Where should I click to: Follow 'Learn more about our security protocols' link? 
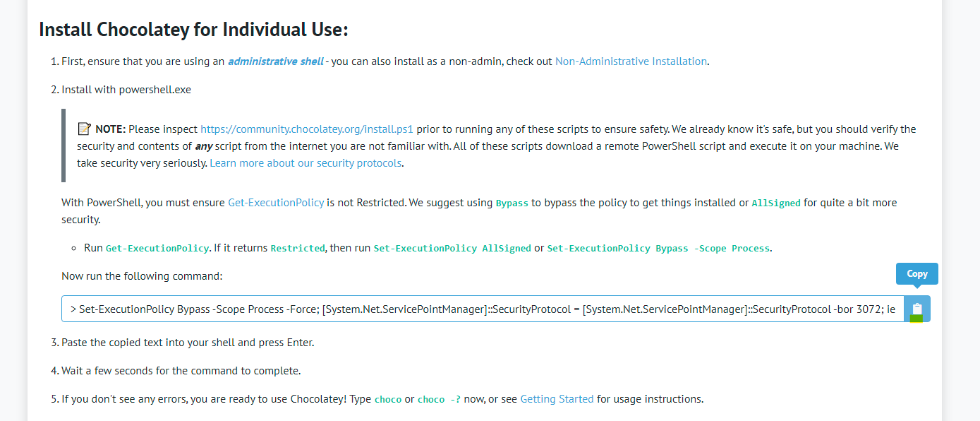[x=306, y=163]
